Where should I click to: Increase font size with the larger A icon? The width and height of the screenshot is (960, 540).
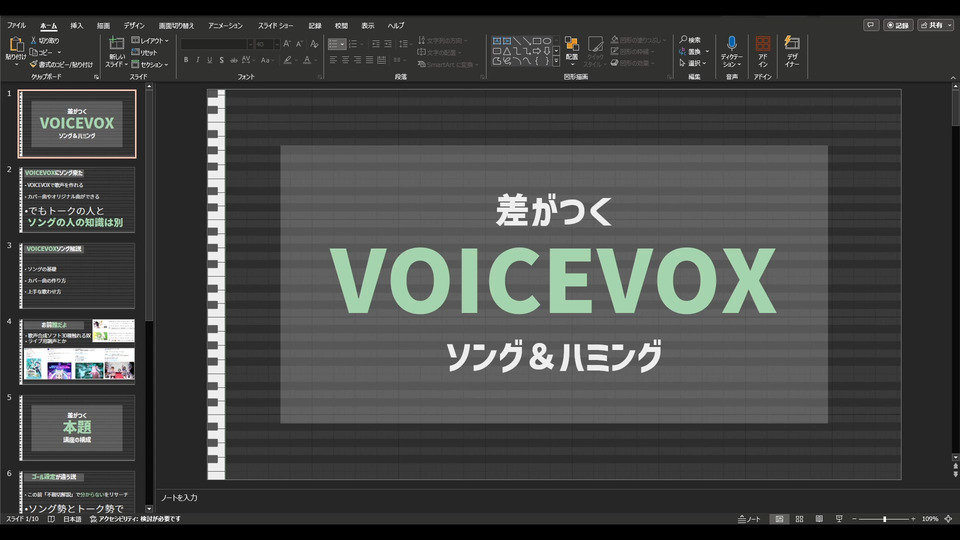point(287,44)
